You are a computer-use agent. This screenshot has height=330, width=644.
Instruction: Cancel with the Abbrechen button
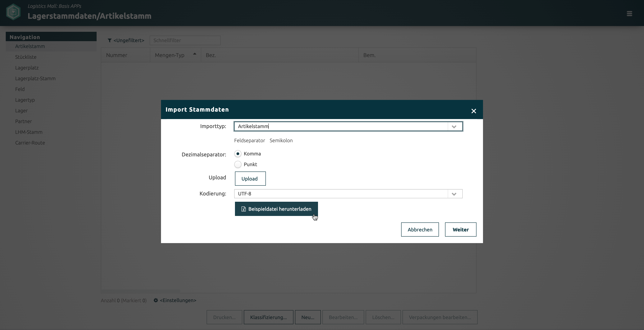click(420, 230)
